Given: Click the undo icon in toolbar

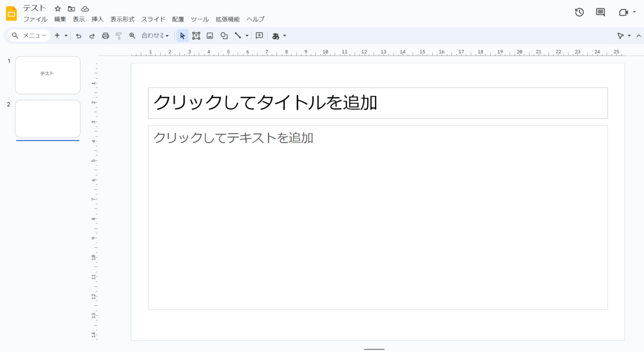Looking at the screenshot, I should [x=78, y=36].
